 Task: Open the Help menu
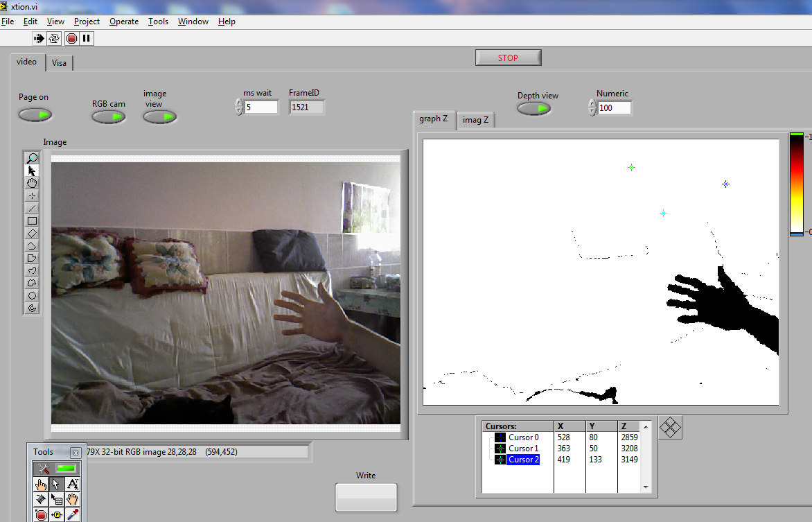[x=227, y=21]
